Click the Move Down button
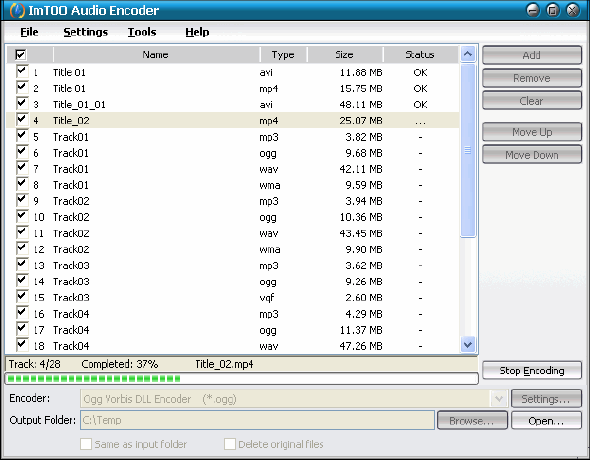Viewport: 590px width, 460px height. [532, 155]
